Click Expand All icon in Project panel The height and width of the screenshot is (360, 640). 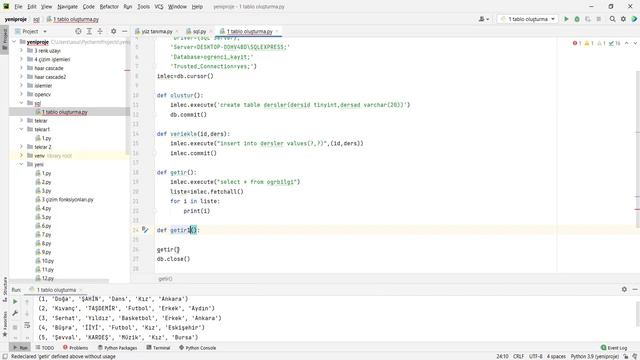89,31
